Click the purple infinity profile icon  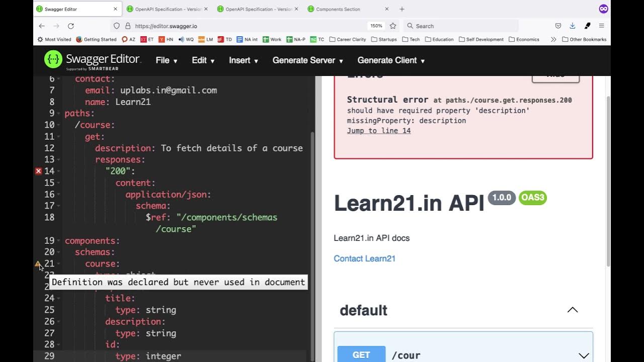604,9
